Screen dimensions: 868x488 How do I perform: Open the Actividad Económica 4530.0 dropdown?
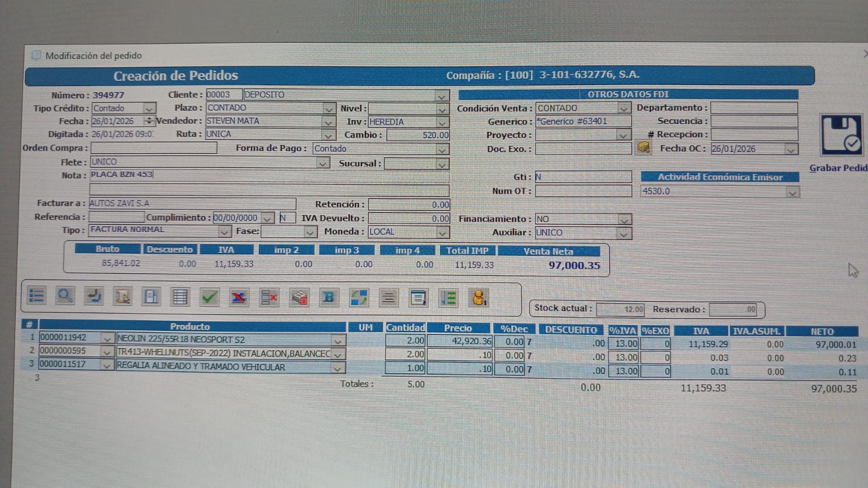pos(793,191)
